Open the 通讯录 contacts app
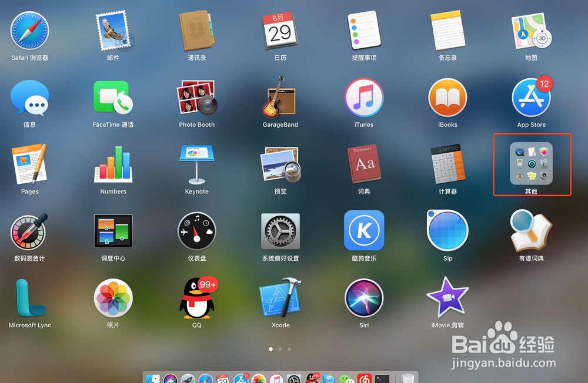 click(x=197, y=31)
